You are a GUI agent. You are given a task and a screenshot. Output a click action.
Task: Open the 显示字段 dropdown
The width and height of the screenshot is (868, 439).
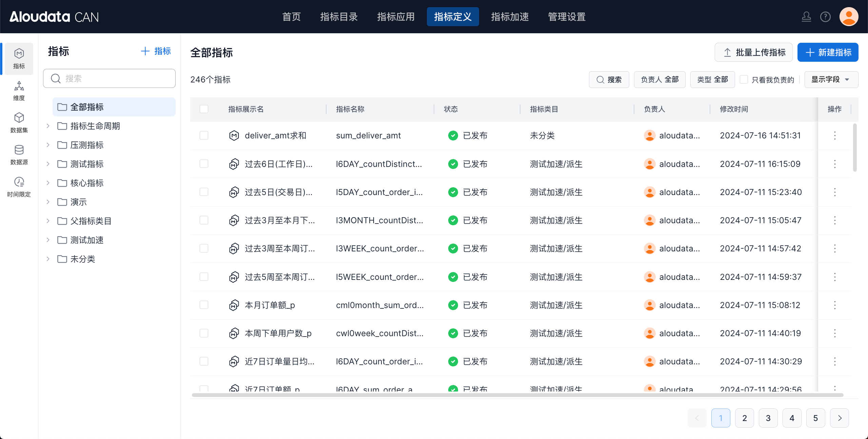click(x=831, y=79)
